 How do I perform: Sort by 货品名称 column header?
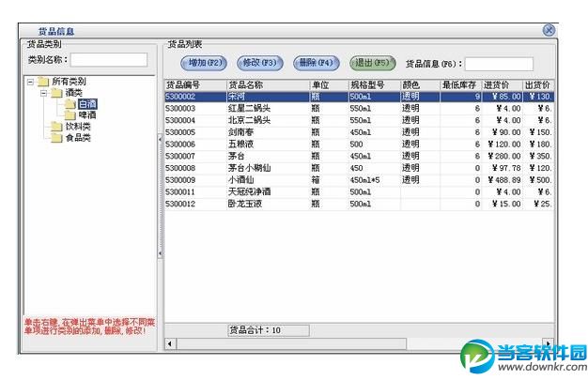[268, 85]
